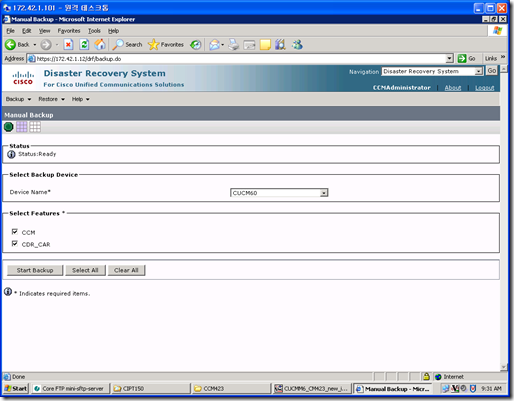Image resolution: width=514 pixels, height=401 pixels.
Task: Click the Status info icon
Action: (11, 154)
